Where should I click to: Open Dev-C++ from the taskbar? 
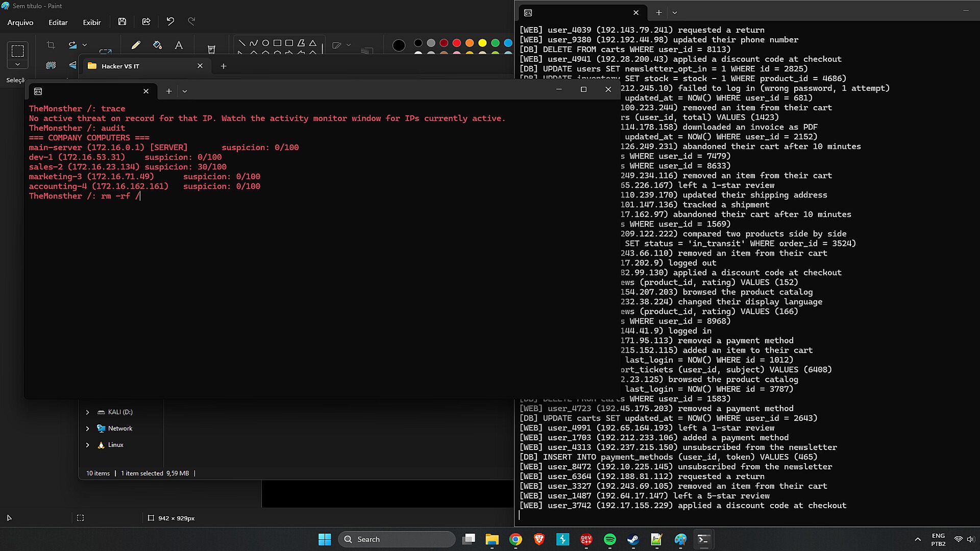point(586,539)
